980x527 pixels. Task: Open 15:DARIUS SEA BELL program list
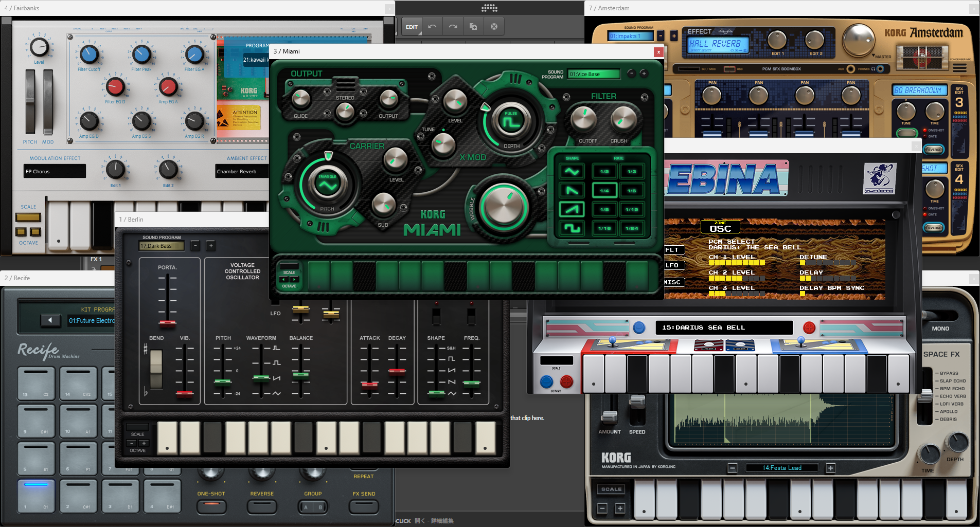(x=724, y=328)
